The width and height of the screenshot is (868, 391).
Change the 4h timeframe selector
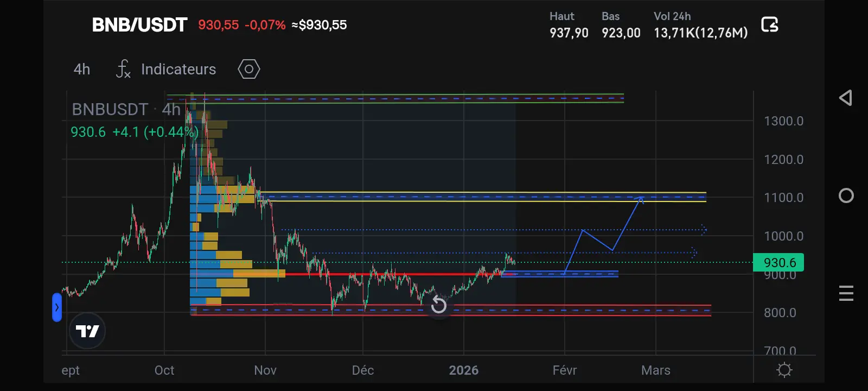(x=82, y=69)
